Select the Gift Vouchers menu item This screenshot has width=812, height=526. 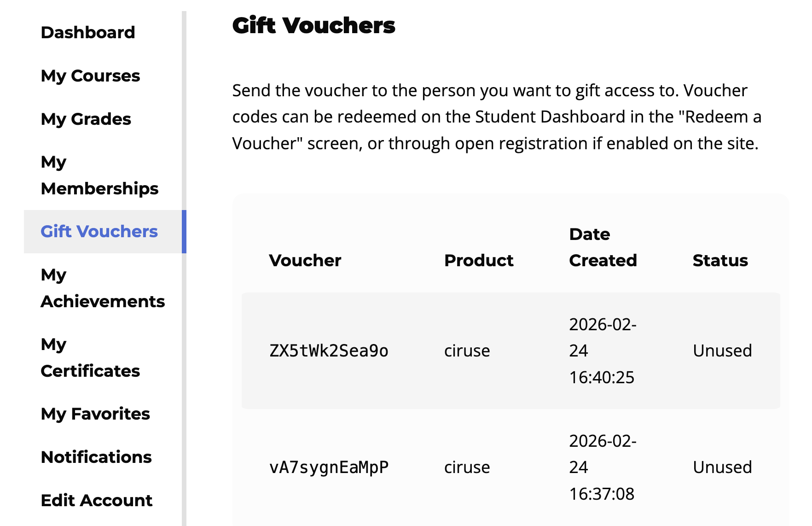pyautogui.click(x=99, y=232)
